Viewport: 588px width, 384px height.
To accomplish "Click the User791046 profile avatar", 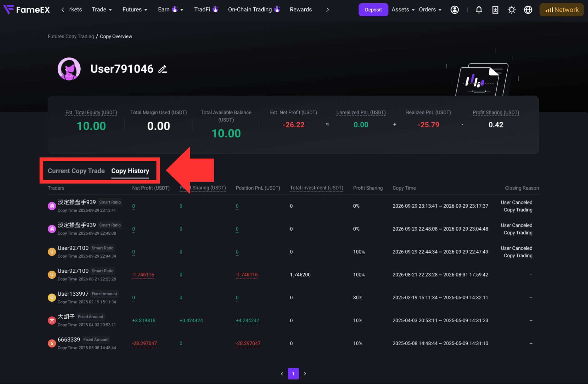I will [x=69, y=69].
